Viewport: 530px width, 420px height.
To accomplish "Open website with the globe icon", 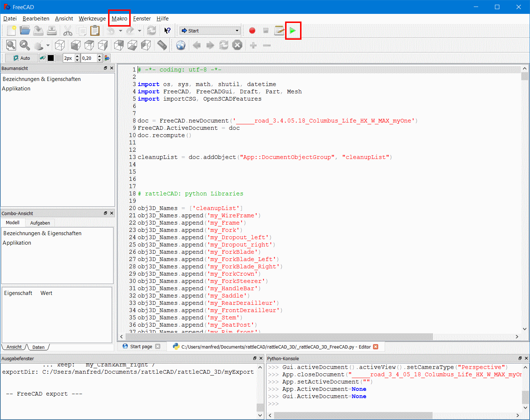I will 181,45.
